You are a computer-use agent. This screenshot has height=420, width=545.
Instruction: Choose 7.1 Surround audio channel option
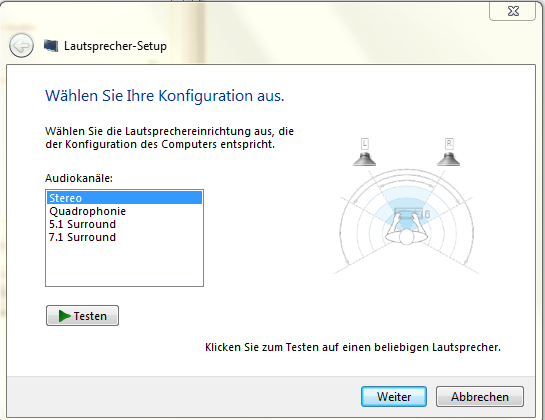124,237
